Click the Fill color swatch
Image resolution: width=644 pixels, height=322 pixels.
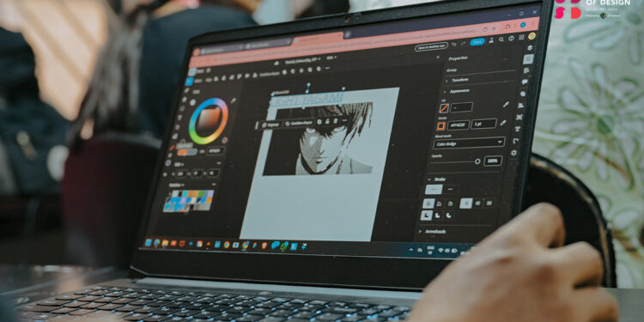pyautogui.click(x=444, y=108)
